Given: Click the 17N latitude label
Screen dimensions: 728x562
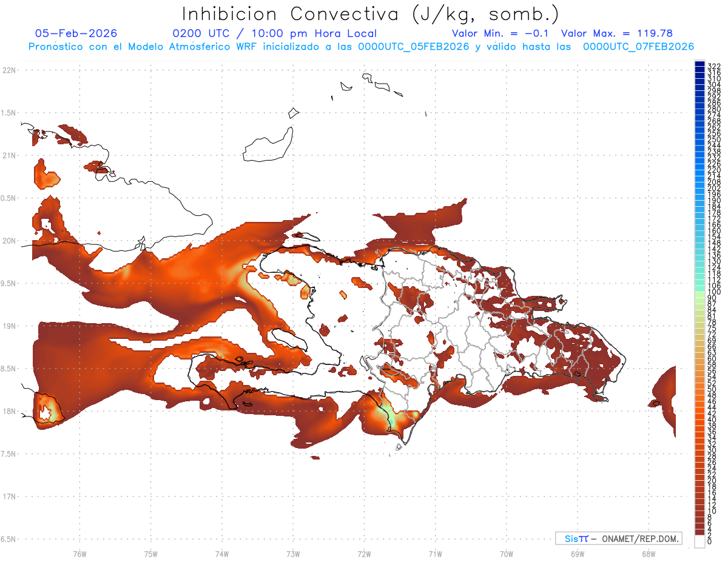Looking at the screenshot, I should pyautogui.click(x=8, y=497).
